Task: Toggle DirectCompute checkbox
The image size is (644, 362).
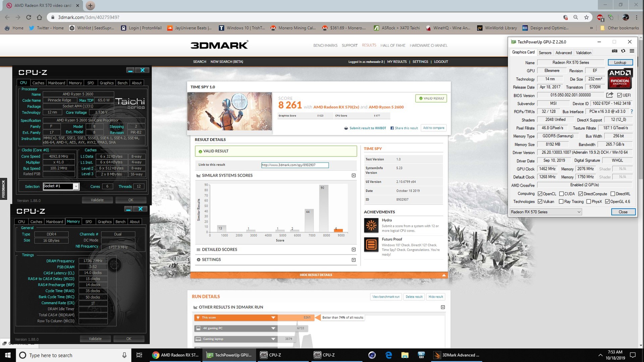Action: coord(581,194)
